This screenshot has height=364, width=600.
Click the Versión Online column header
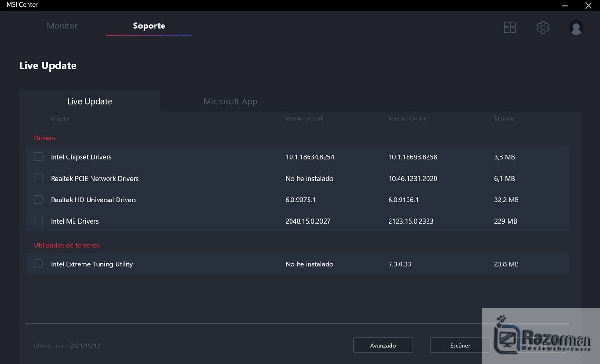tap(408, 118)
